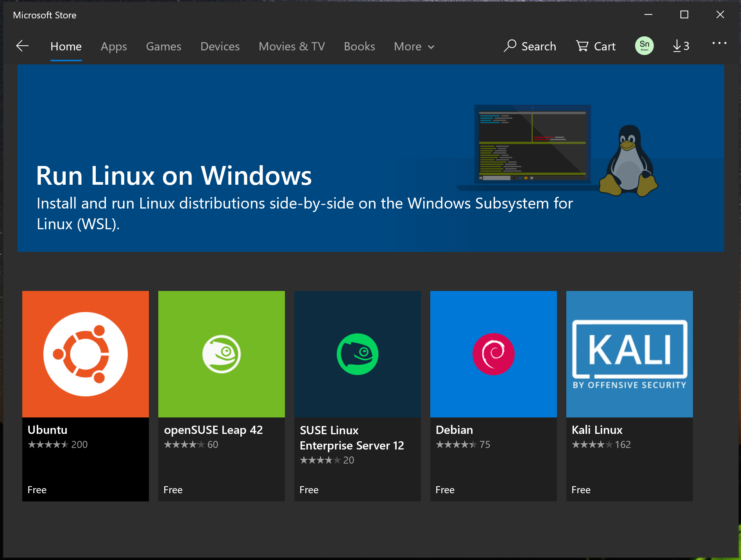
Task: Click the openSUSE Leap 42 title
Action: (213, 430)
